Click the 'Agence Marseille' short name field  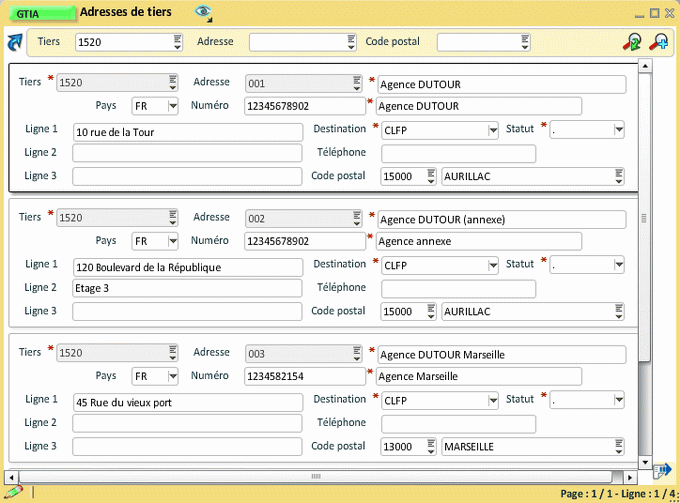tap(479, 376)
